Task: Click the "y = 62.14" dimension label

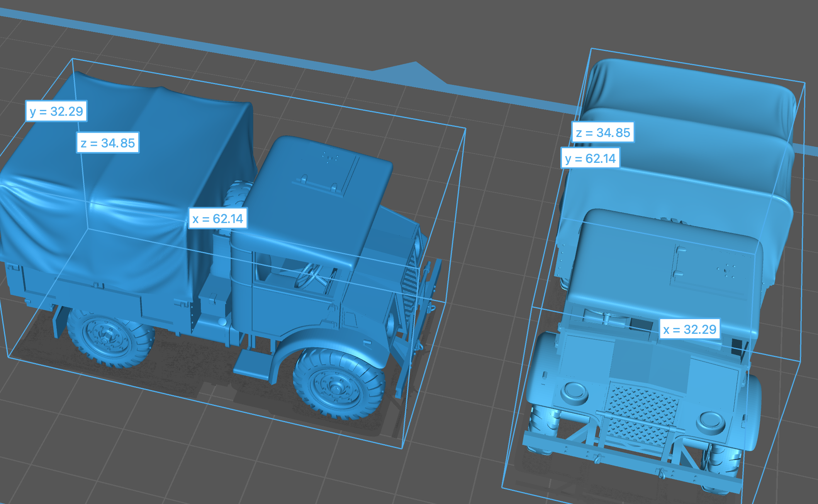Action: click(x=590, y=158)
